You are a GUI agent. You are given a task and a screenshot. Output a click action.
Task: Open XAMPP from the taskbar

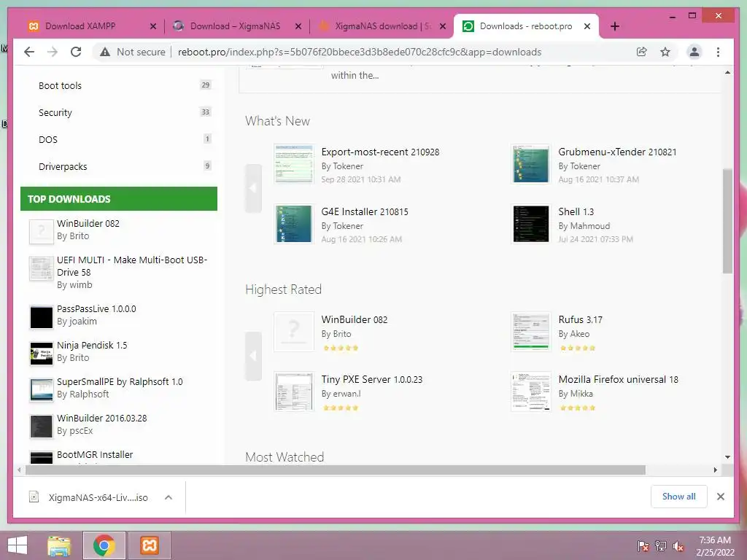pos(149,545)
